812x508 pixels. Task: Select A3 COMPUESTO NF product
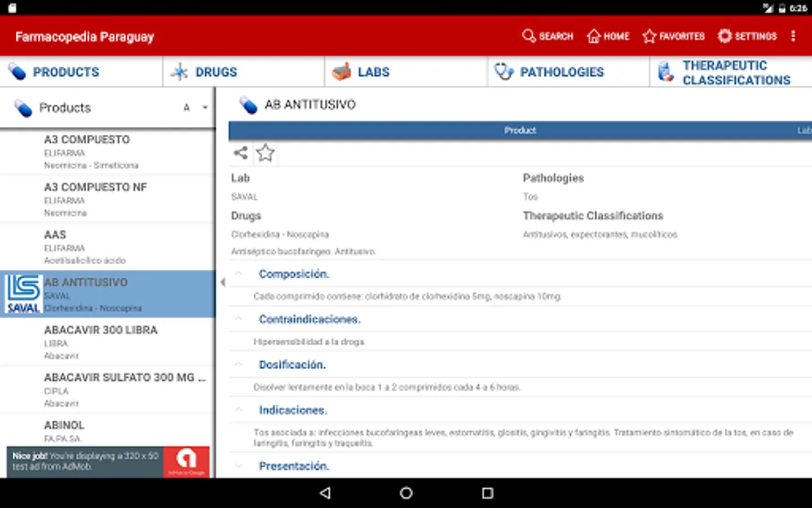107,199
